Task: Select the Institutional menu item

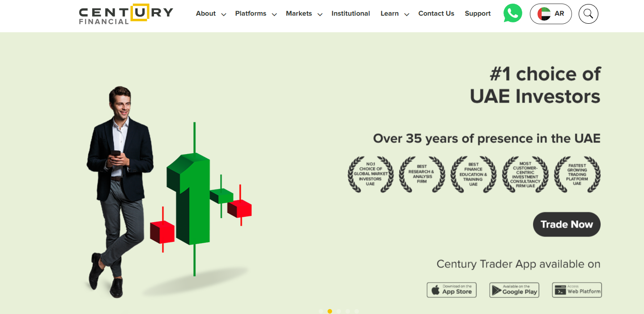Action: click(x=350, y=13)
